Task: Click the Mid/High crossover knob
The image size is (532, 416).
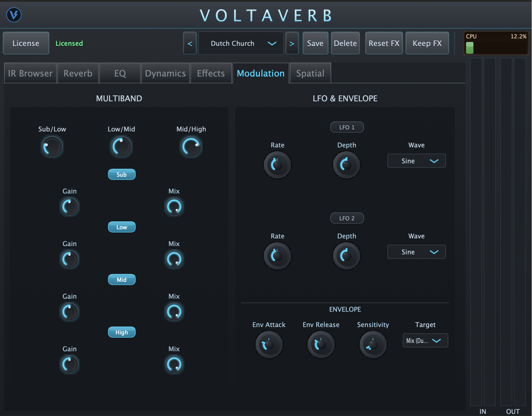Action: [x=191, y=146]
